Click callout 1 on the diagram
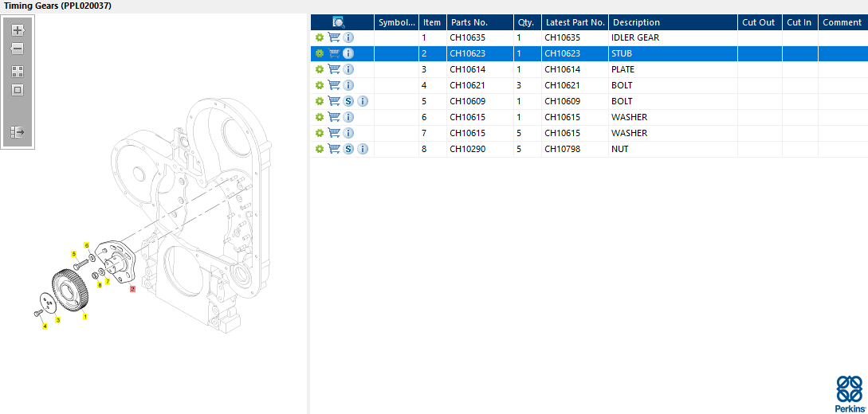This screenshot has width=868, height=414. click(x=84, y=317)
